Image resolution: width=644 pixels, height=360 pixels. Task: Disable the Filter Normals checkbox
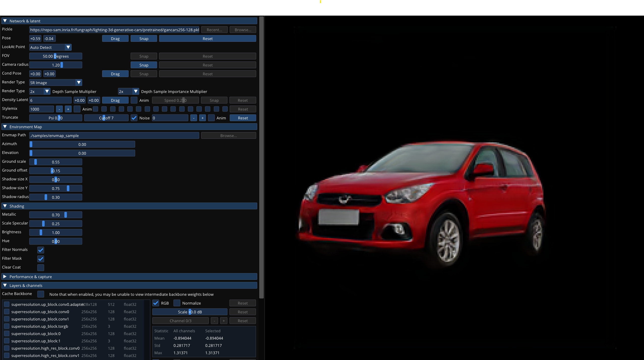coord(41,250)
